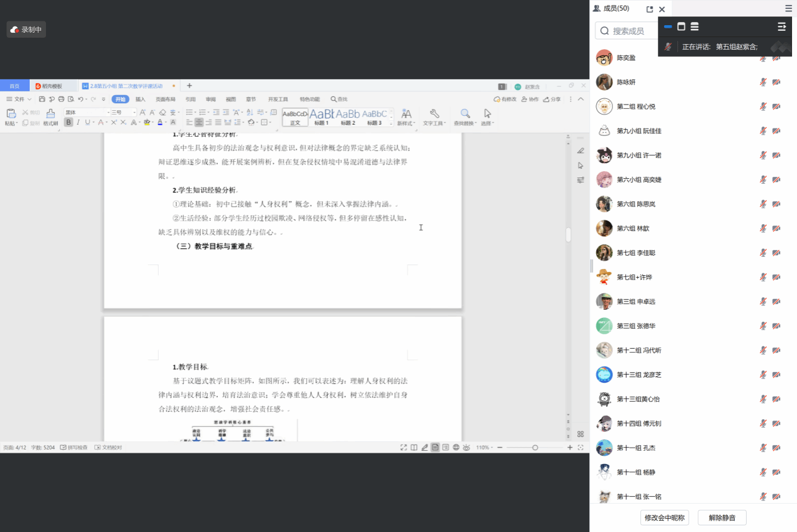The image size is (797, 532).
Task: Click the hamburger menu icon above members panel
Action: [x=788, y=8]
